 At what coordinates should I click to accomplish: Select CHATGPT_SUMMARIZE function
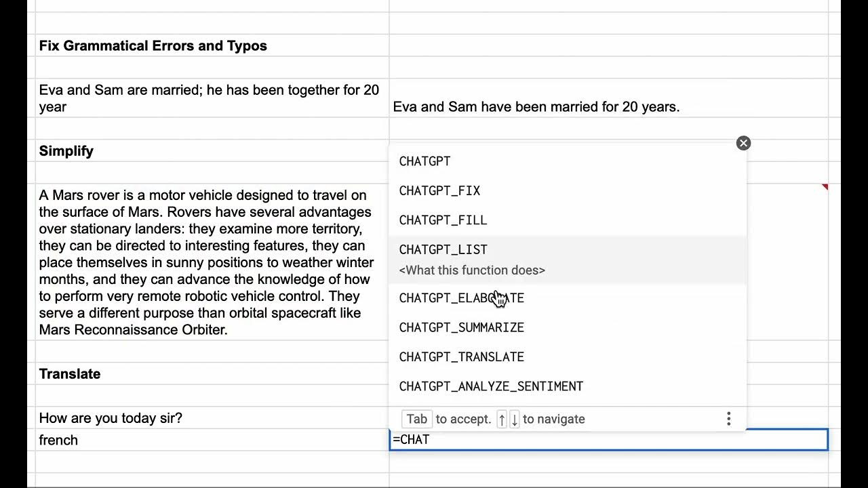pyautogui.click(x=568, y=327)
